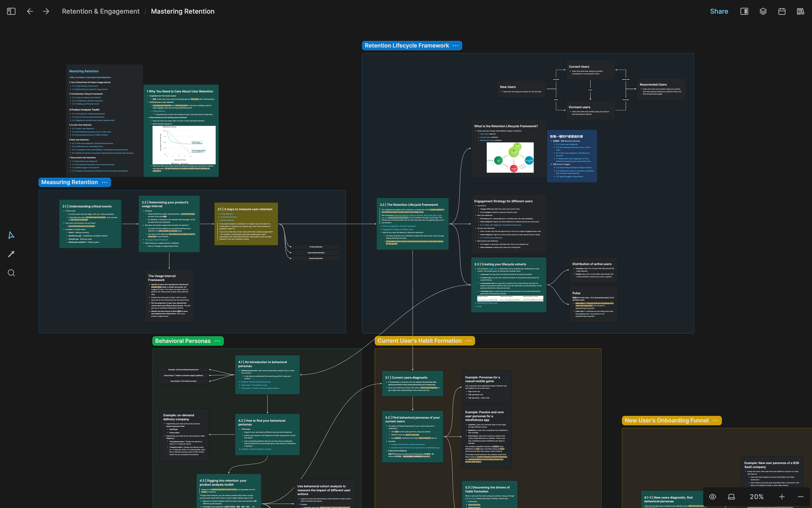The width and height of the screenshot is (812, 508).
Task: Open the 20% zoom level control
Action: click(x=756, y=497)
